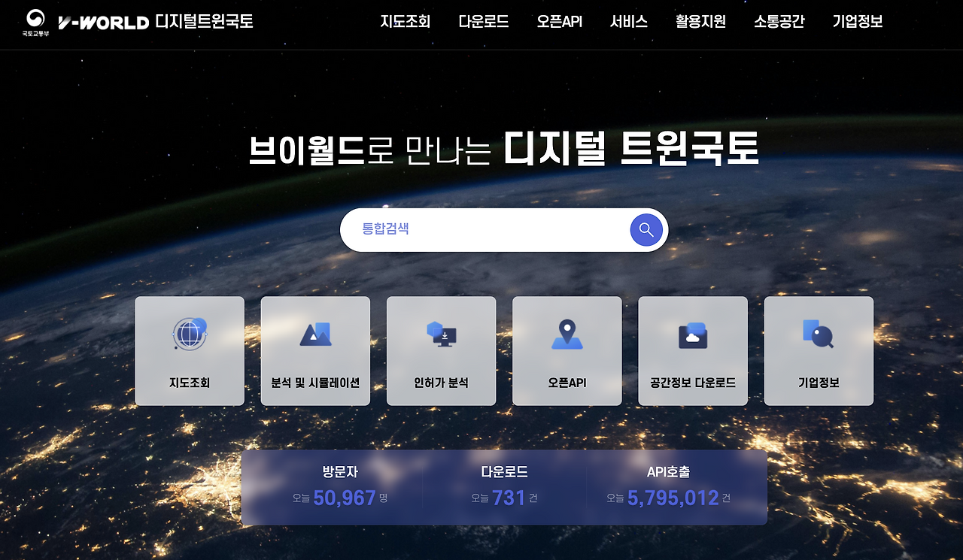Click the visitor count 50,967

[345, 498]
